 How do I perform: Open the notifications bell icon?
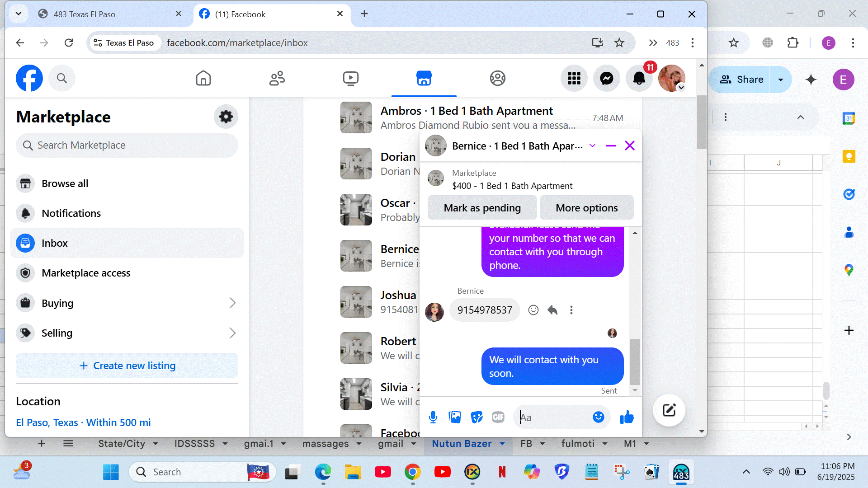coord(639,79)
